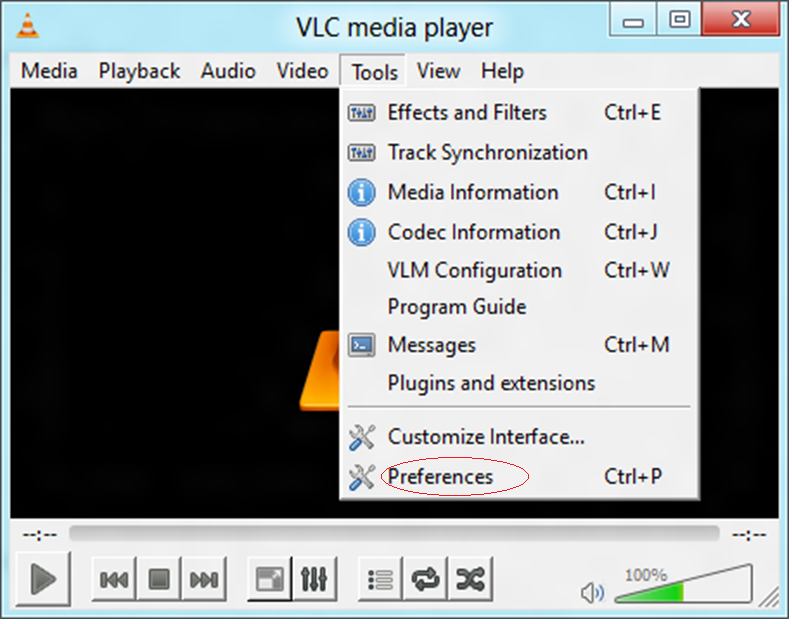This screenshot has width=792, height=624.
Task: Open the Playback menu
Action: point(139,71)
